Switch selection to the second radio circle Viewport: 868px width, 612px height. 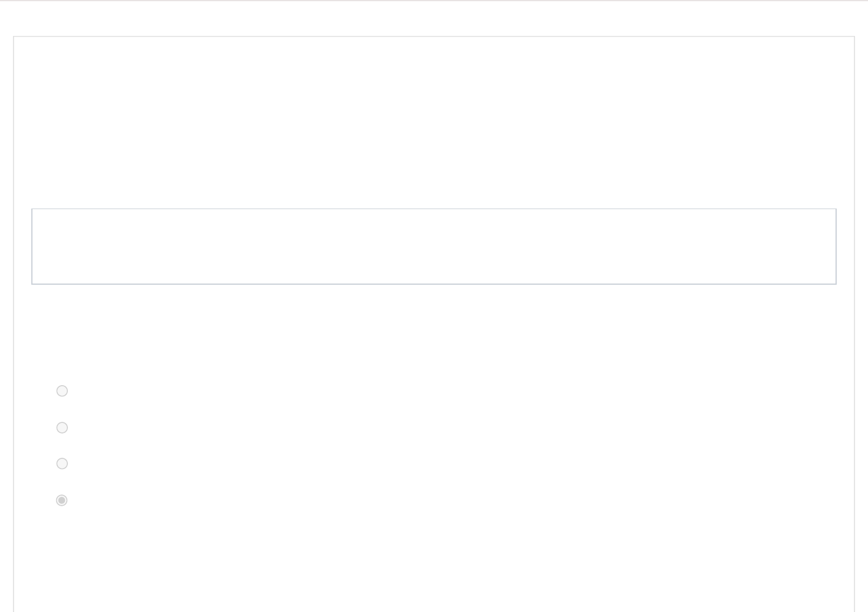click(x=62, y=428)
